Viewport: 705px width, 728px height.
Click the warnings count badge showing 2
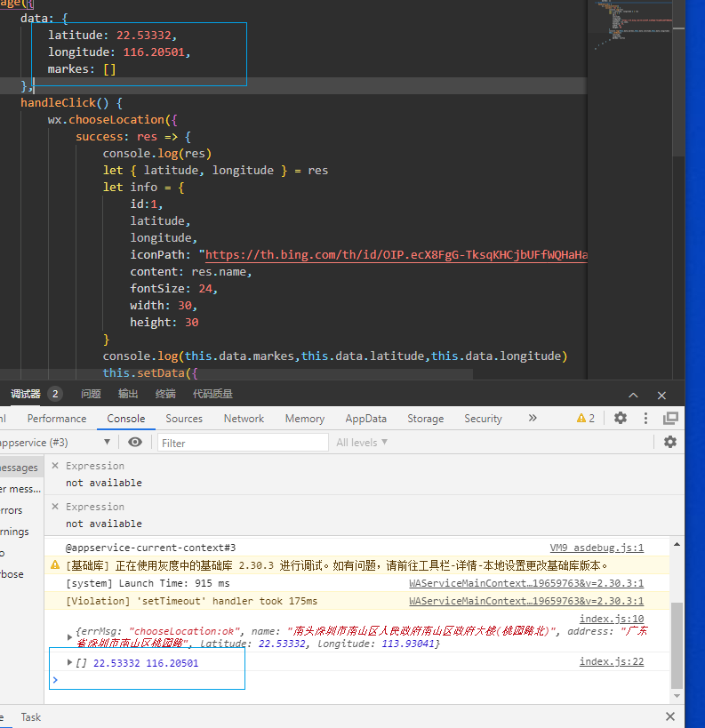click(x=586, y=418)
